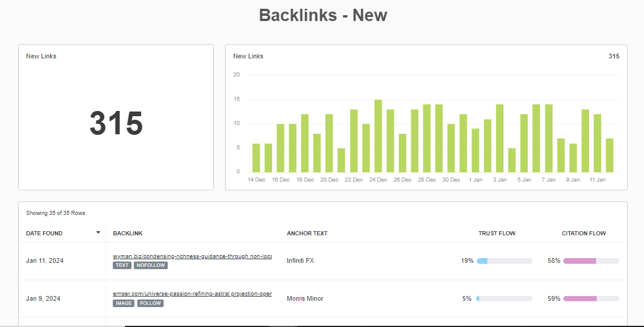Click the BACKLINK column header
This screenshot has width=644, height=327.
click(127, 234)
